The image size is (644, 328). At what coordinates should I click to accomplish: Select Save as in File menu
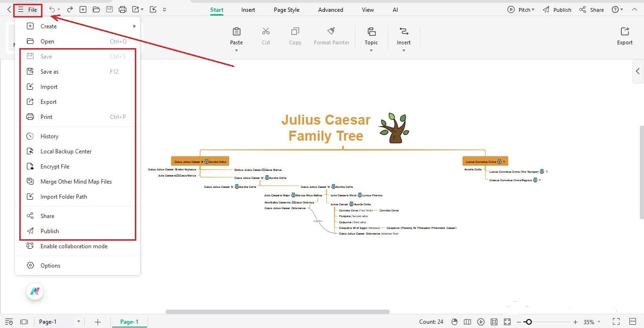78,72
